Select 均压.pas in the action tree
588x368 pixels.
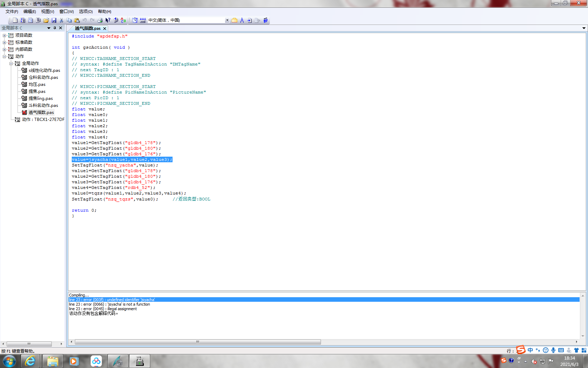coord(37,84)
